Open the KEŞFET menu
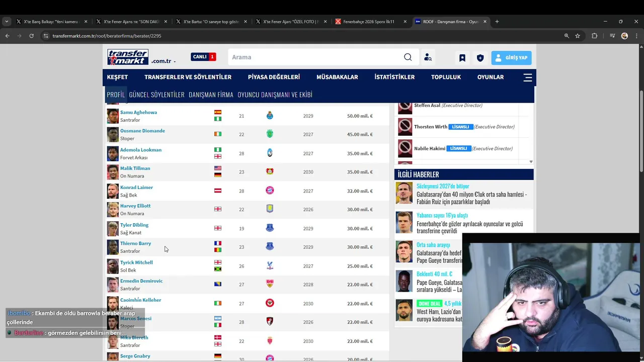Screen dimensions: 644x362 [x=117, y=77]
